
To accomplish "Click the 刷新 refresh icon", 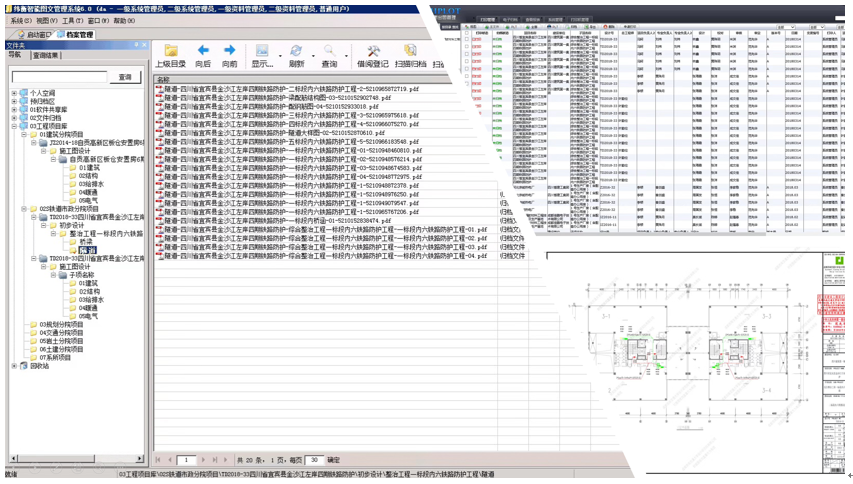I will tap(296, 52).
